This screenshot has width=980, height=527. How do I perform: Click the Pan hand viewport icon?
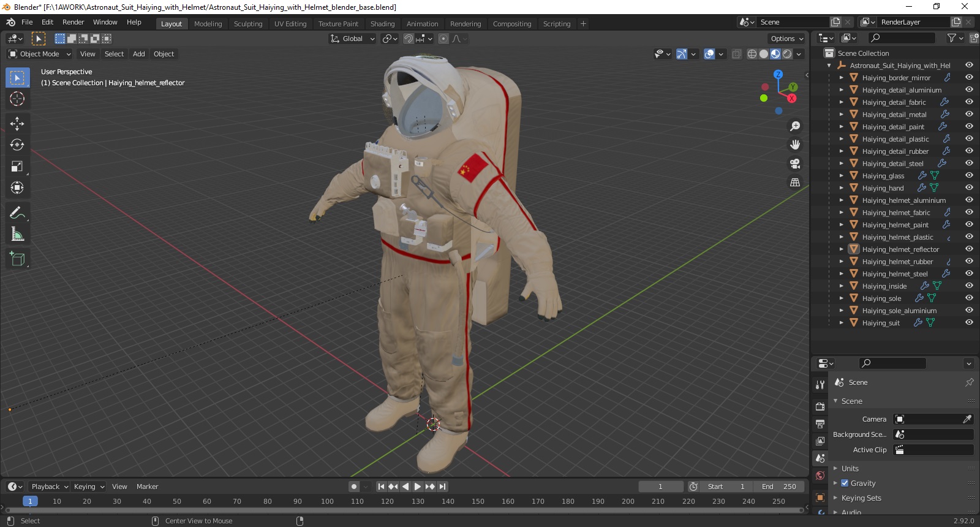(x=795, y=145)
